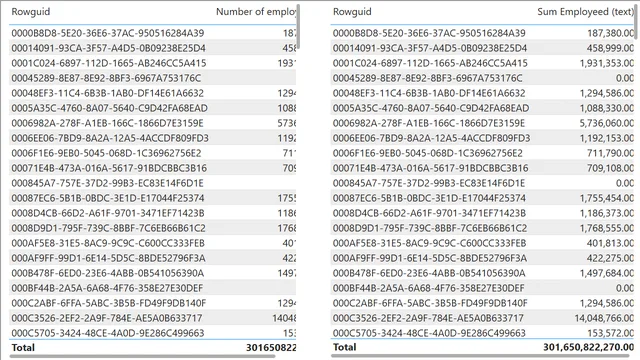Screen dimensions: 640x360
Task: Click value 401,813.00 in right table
Action: pyautogui.click(x=610, y=243)
